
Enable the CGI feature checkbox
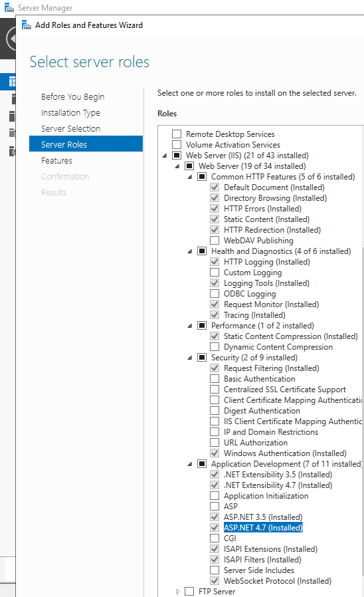(215, 538)
